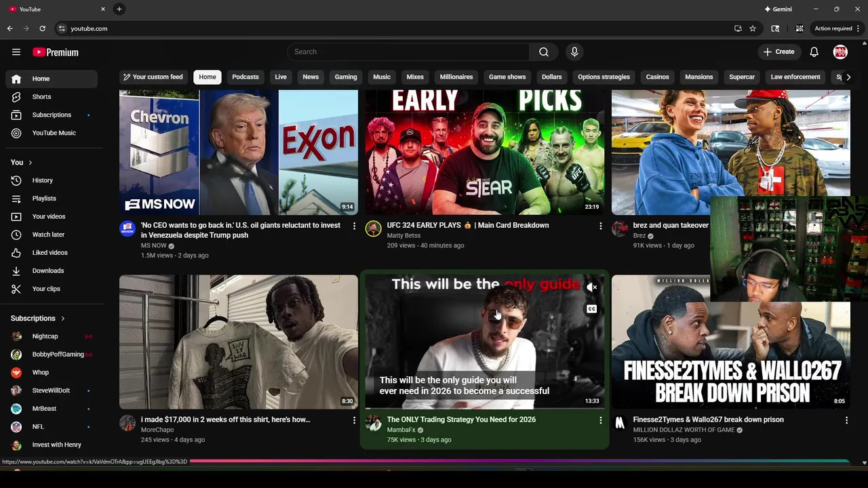Open Your custom feed chip
Viewport: 868px width, 488px height.
[153, 77]
